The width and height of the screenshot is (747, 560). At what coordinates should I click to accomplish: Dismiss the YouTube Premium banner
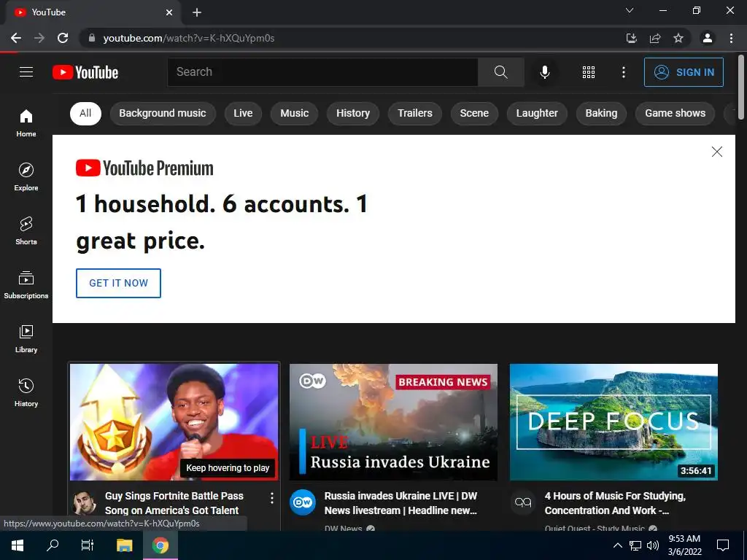tap(716, 152)
